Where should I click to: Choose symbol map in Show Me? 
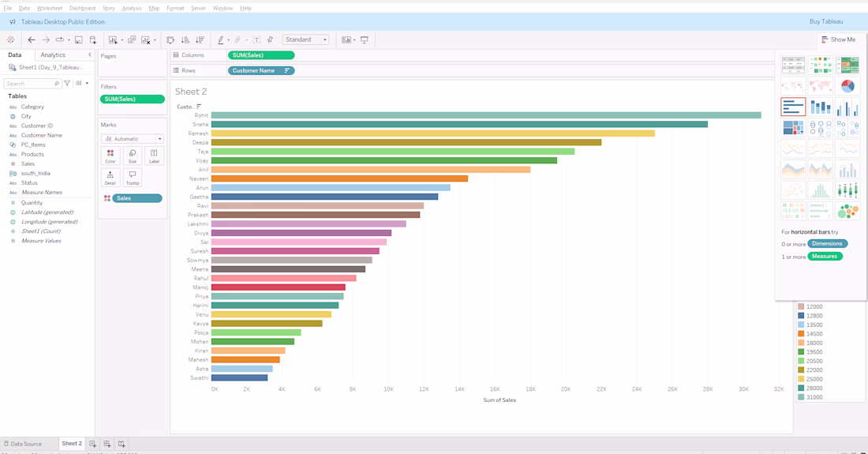pyautogui.click(x=793, y=86)
